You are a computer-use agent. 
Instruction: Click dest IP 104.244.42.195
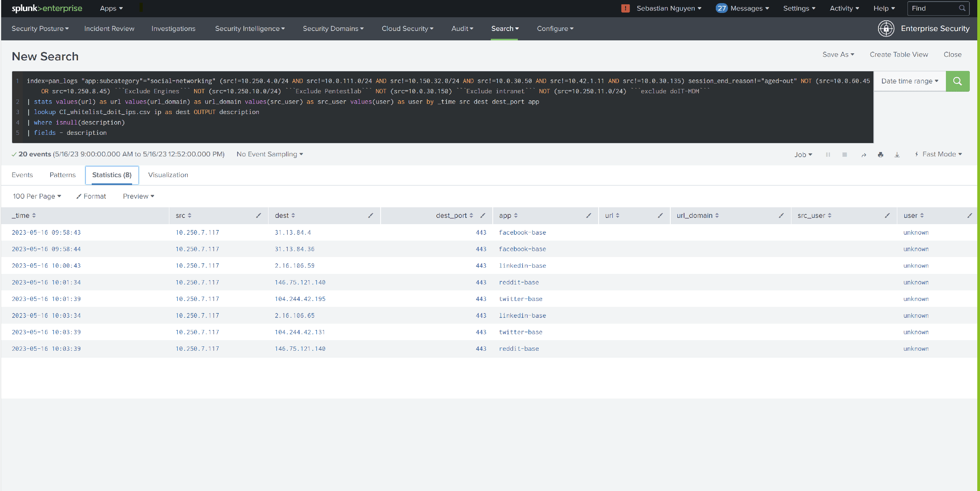300,299
